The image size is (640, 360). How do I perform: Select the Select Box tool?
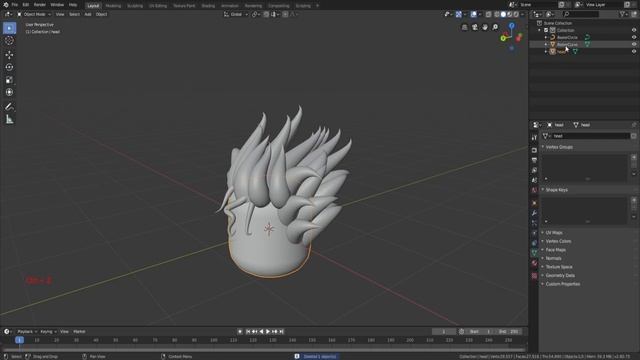(9, 28)
